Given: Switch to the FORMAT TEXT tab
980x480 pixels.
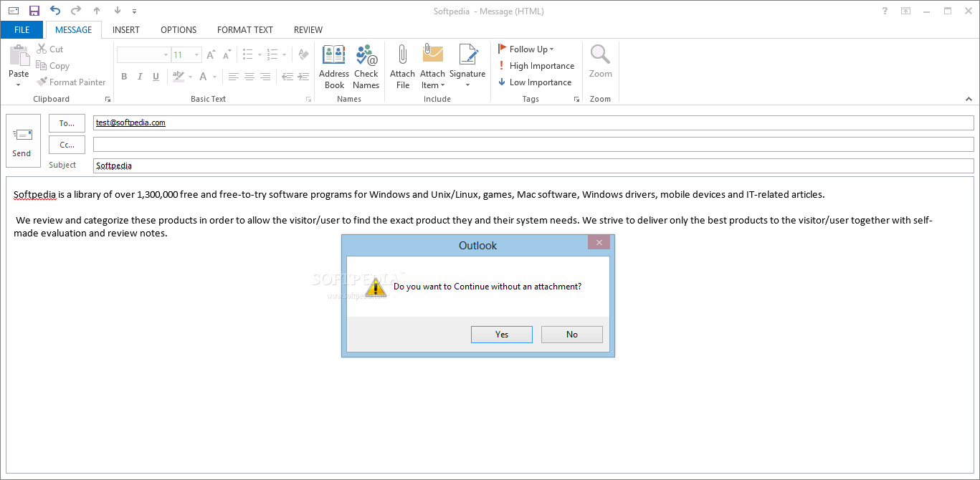Looking at the screenshot, I should 245,30.
